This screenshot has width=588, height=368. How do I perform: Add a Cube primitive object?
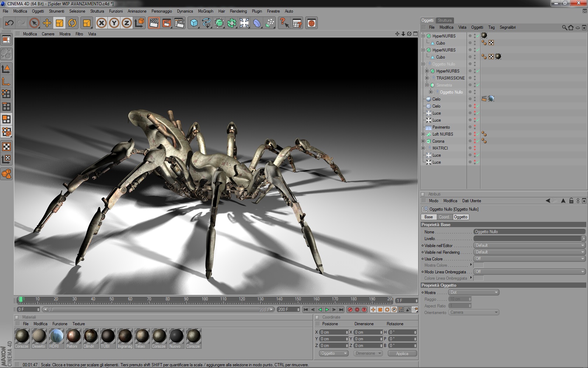point(194,23)
